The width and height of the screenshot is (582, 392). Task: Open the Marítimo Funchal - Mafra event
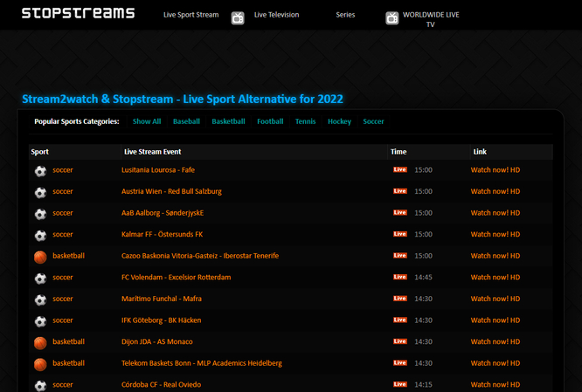[162, 299]
